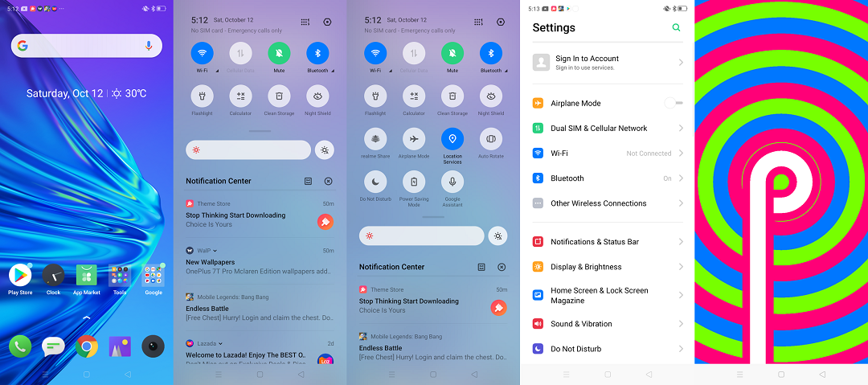Open Home Screen & Lock Screen Magazine
Image resolution: width=868 pixels, height=385 pixels.
click(x=608, y=295)
